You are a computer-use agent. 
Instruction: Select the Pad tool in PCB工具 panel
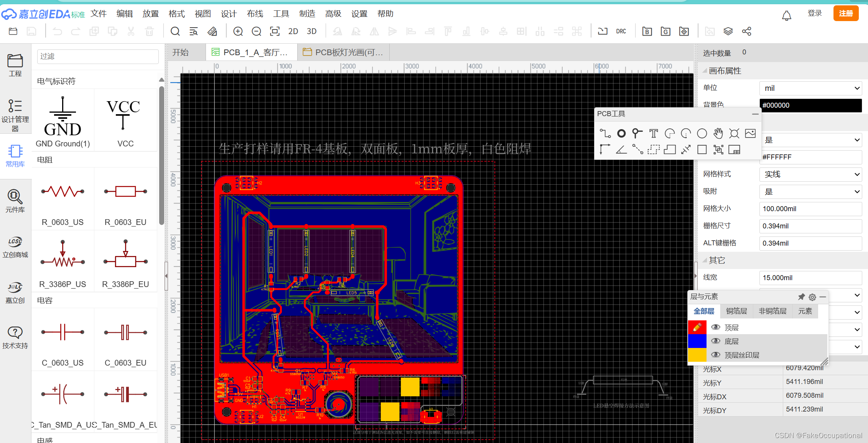(621, 133)
